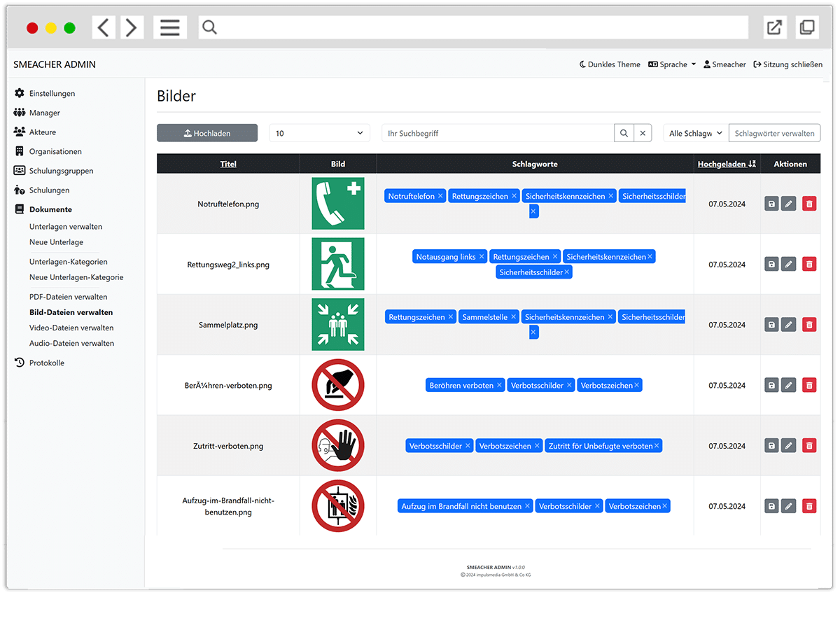Remove Notruftelefon tag from first row
840x630 pixels.
tap(440, 196)
